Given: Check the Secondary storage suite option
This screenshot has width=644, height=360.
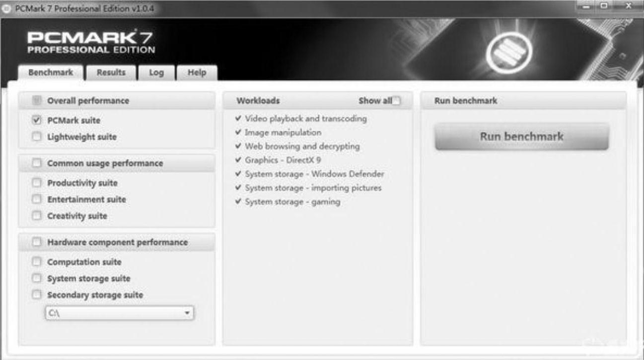Looking at the screenshot, I should point(36,295).
